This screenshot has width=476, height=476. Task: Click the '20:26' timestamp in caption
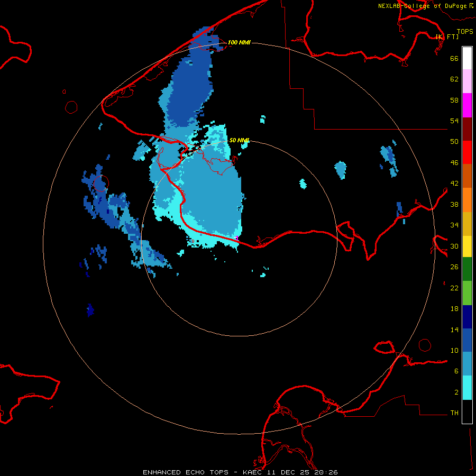tap(327, 472)
